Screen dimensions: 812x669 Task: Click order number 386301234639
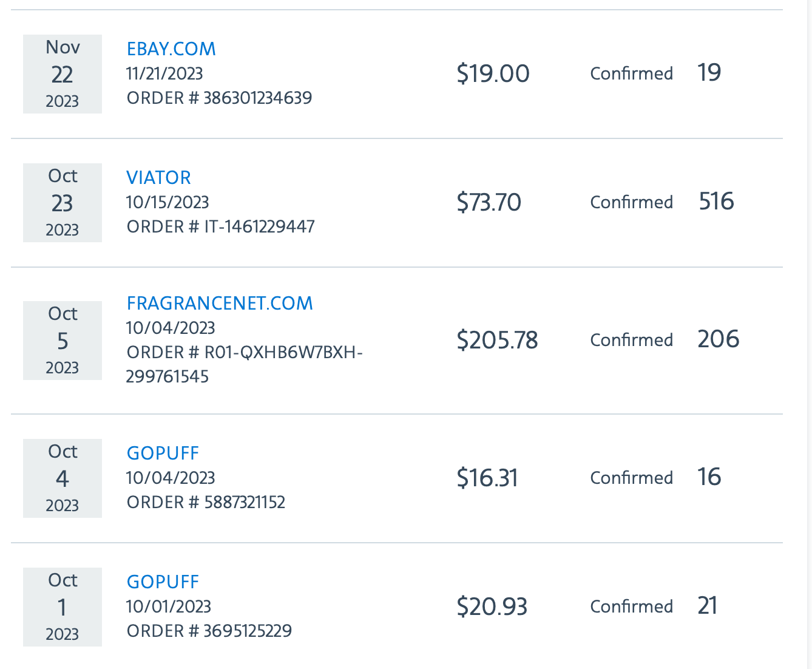click(219, 98)
